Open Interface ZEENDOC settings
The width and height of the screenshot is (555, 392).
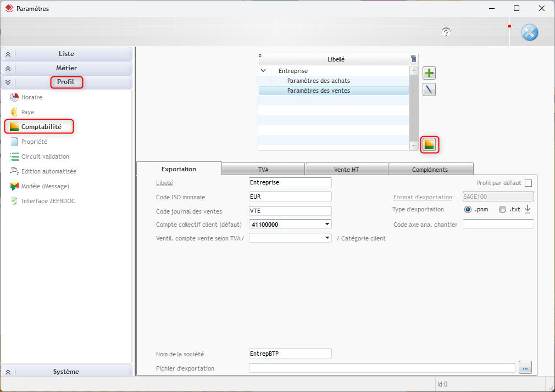point(48,201)
